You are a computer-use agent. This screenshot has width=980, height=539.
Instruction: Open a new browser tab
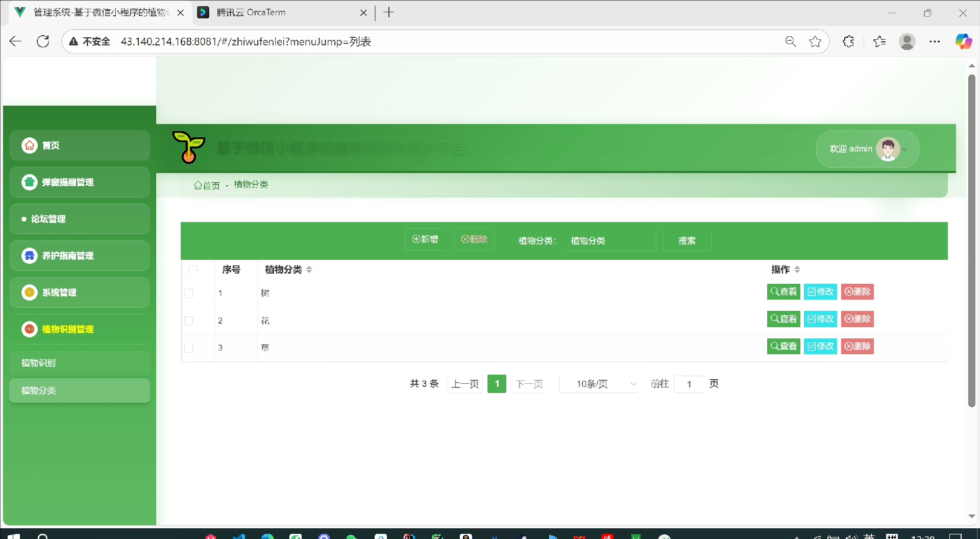click(389, 12)
